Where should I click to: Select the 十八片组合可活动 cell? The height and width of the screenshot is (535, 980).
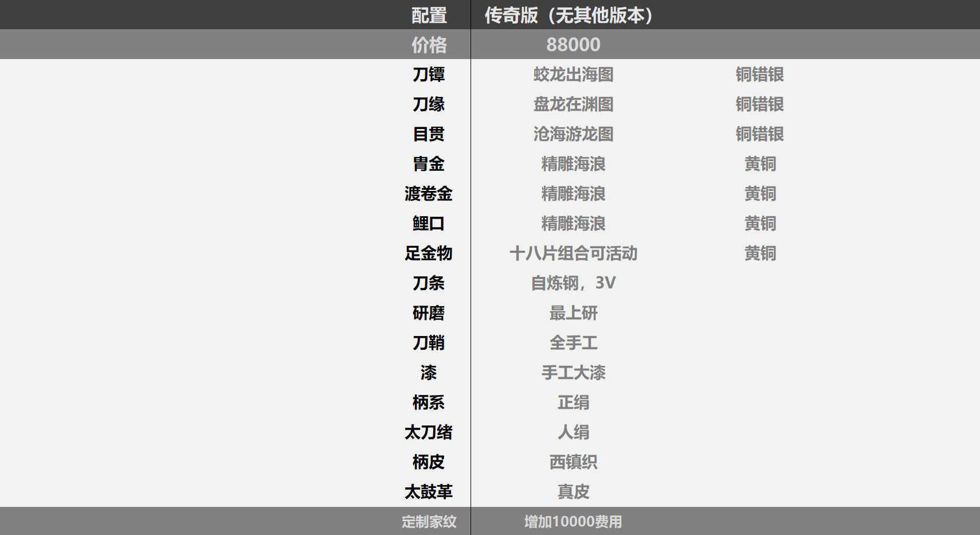[x=573, y=253]
